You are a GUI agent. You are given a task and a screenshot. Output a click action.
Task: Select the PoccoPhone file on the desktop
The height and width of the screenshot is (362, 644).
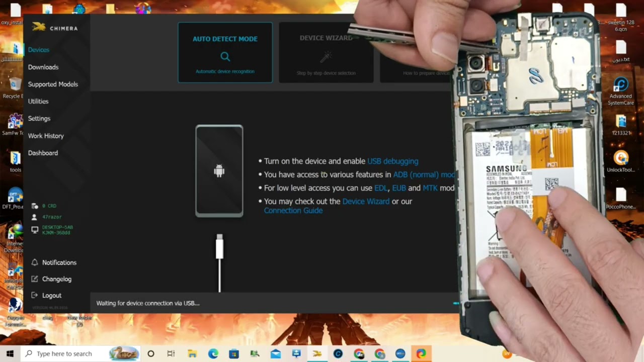[x=621, y=199]
